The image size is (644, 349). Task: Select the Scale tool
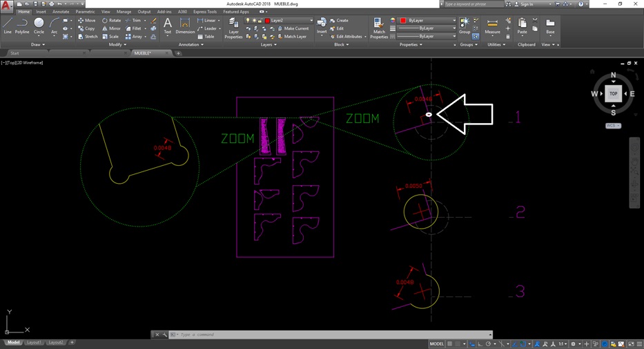[110, 37]
